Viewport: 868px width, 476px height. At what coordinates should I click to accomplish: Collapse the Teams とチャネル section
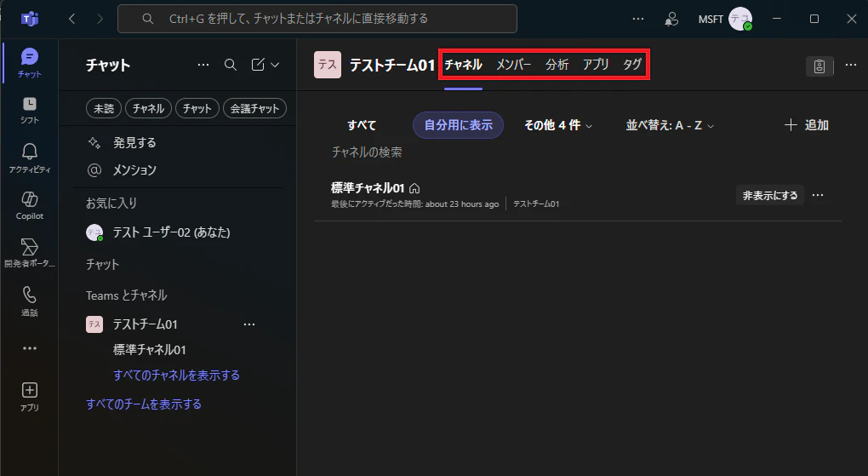(x=126, y=295)
